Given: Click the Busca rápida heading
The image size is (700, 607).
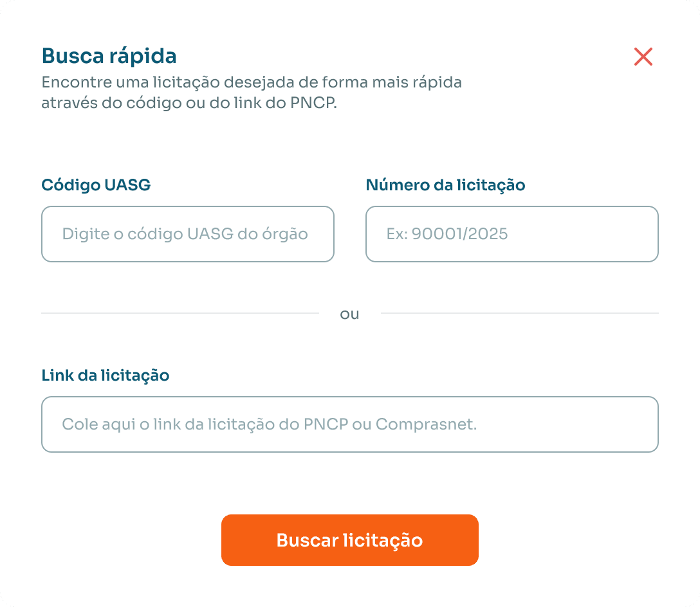Looking at the screenshot, I should [x=107, y=57].
